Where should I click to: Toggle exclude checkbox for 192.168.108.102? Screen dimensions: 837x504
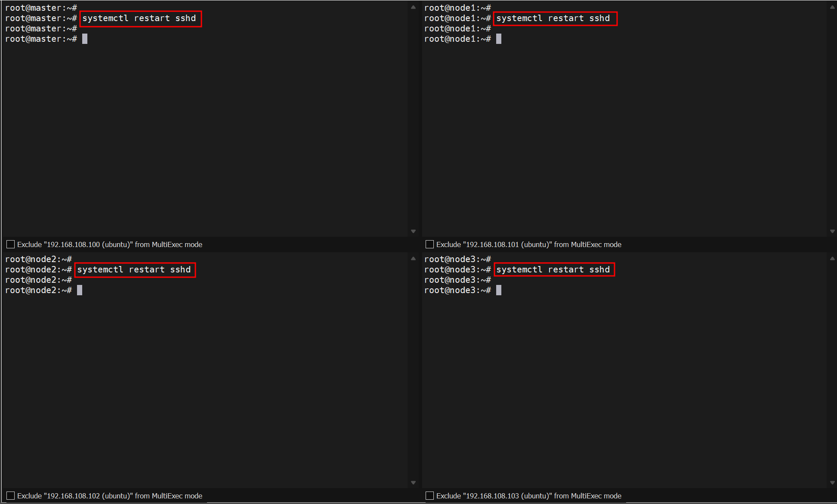tap(10, 496)
